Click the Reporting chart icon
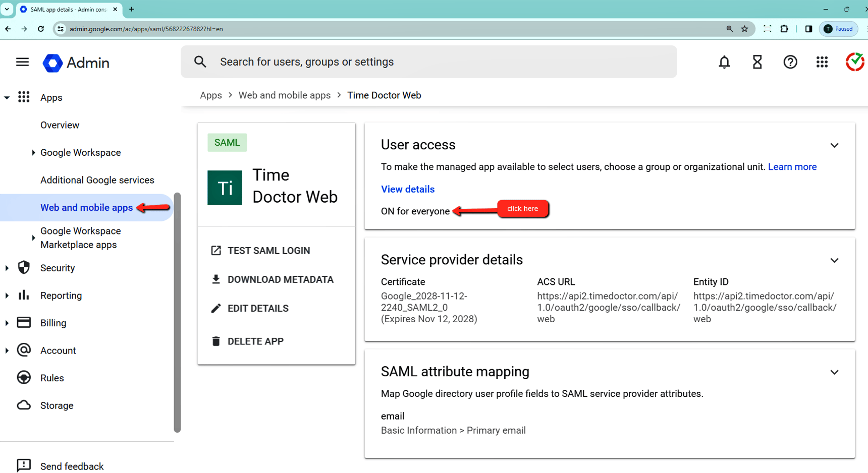 pyautogui.click(x=24, y=295)
